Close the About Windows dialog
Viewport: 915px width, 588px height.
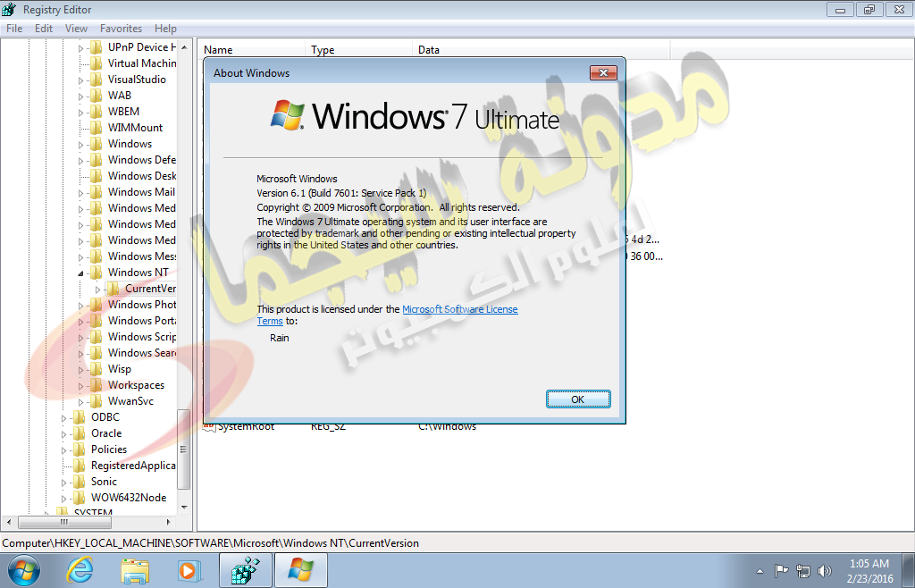pyautogui.click(x=603, y=72)
